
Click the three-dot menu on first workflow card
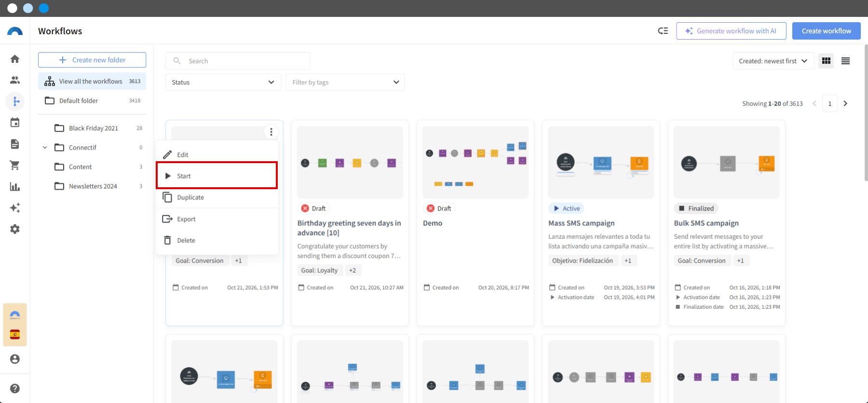(271, 132)
